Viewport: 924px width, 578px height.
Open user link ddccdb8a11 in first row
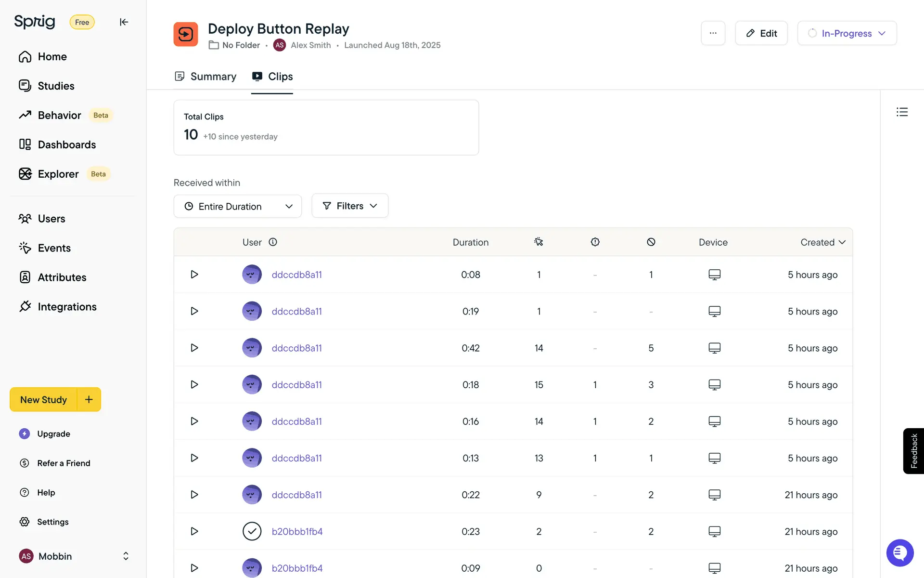coord(296,275)
